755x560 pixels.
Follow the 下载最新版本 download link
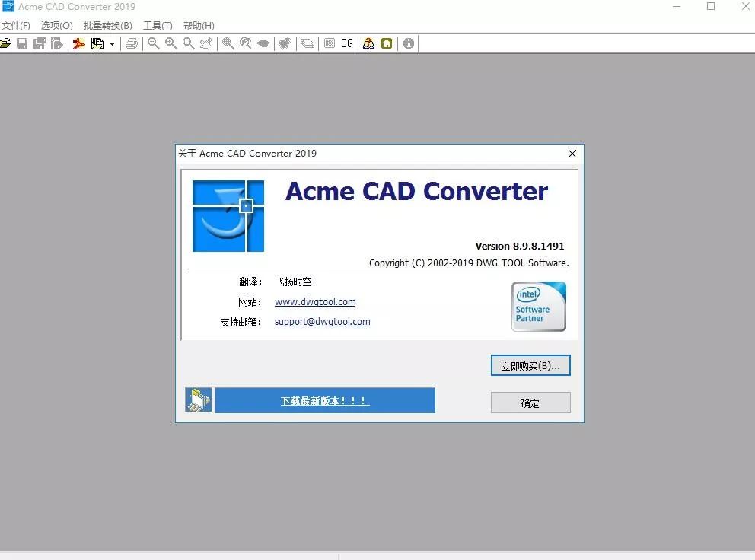click(x=325, y=400)
